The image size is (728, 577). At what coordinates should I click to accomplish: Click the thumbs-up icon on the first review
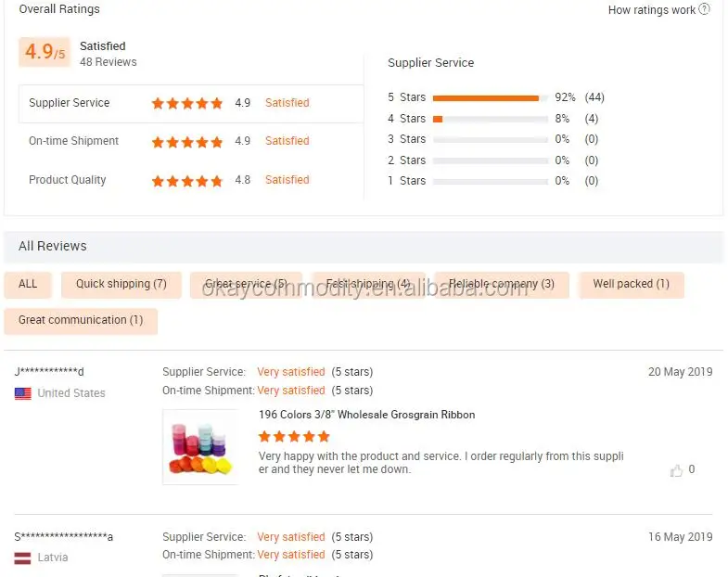pyautogui.click(x=676, y=470)
